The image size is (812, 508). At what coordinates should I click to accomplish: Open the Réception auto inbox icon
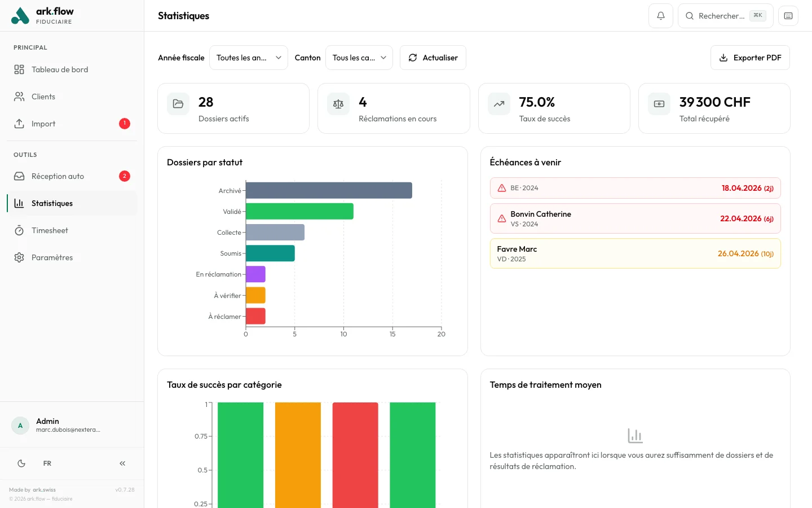coord(19,176)
